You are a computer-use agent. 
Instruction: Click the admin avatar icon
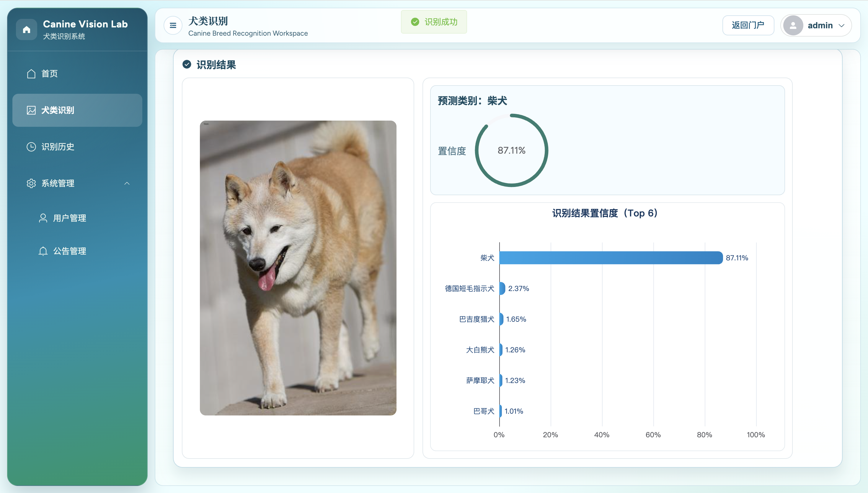click(793, 25)
